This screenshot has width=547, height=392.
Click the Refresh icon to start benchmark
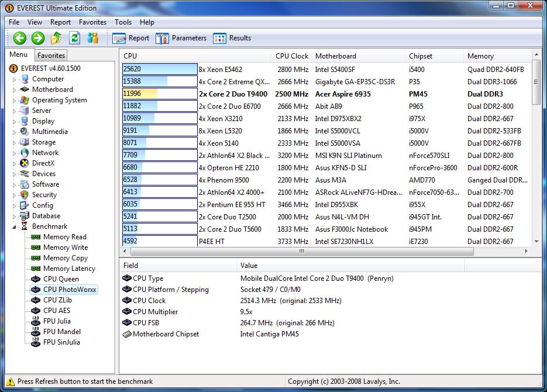coord(74,38)
